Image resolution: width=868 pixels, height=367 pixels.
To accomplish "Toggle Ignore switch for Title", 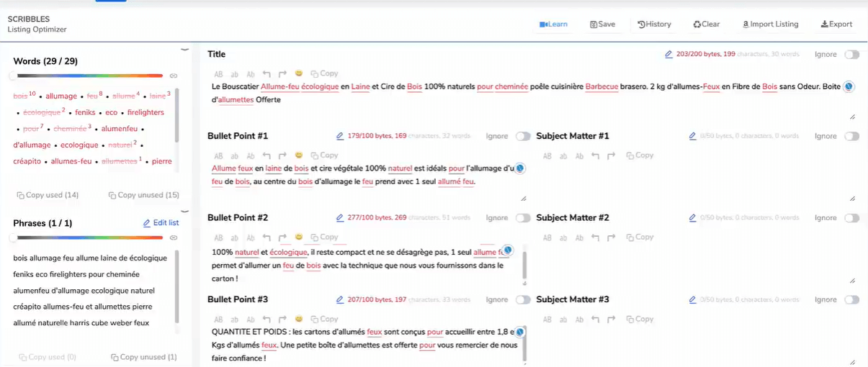I will (x=851, y=55).
